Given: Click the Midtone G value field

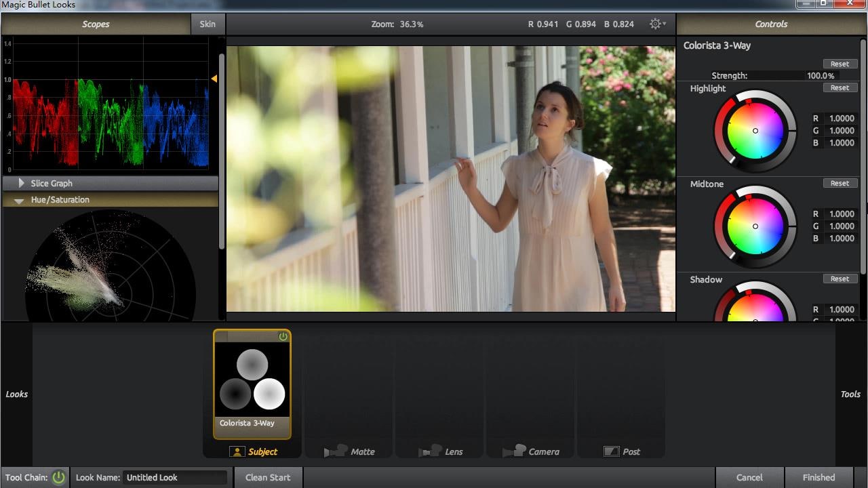Looking at the screenshot, I should 842,226.
